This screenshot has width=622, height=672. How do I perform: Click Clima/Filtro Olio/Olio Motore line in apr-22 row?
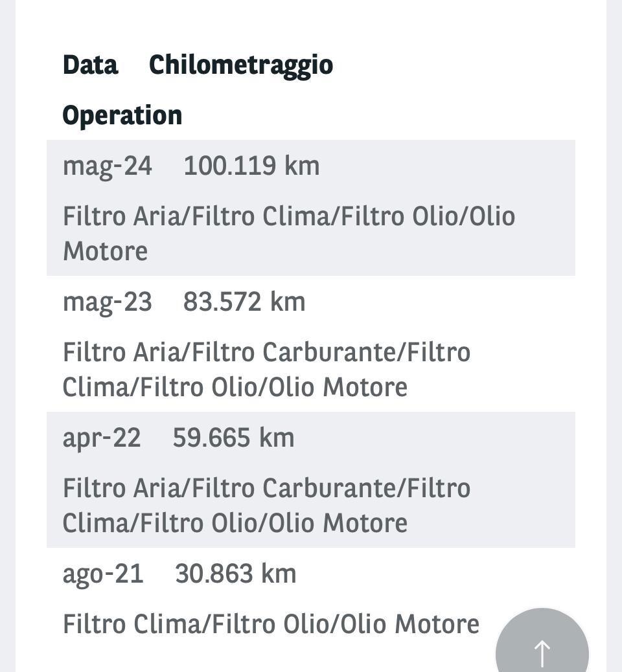[x=235, y=523]
